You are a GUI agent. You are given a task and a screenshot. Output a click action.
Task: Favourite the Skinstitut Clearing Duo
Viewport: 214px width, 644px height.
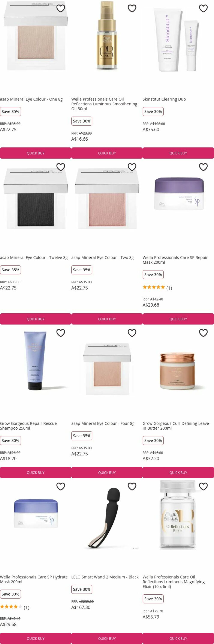click(x=203, y=8)
